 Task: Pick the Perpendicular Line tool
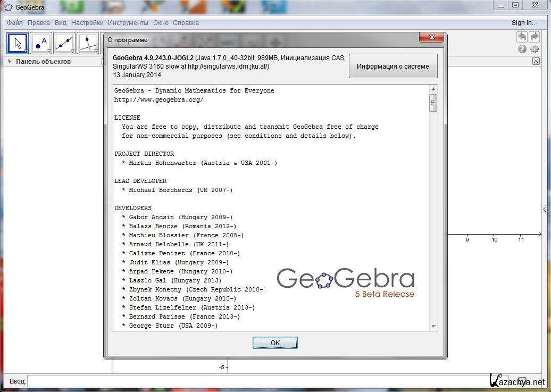(87, 43)
